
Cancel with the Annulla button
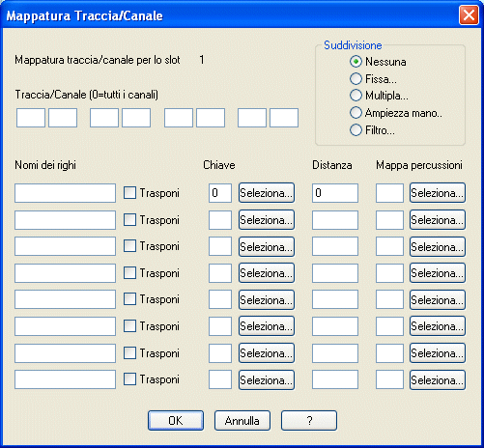[242, 420]
